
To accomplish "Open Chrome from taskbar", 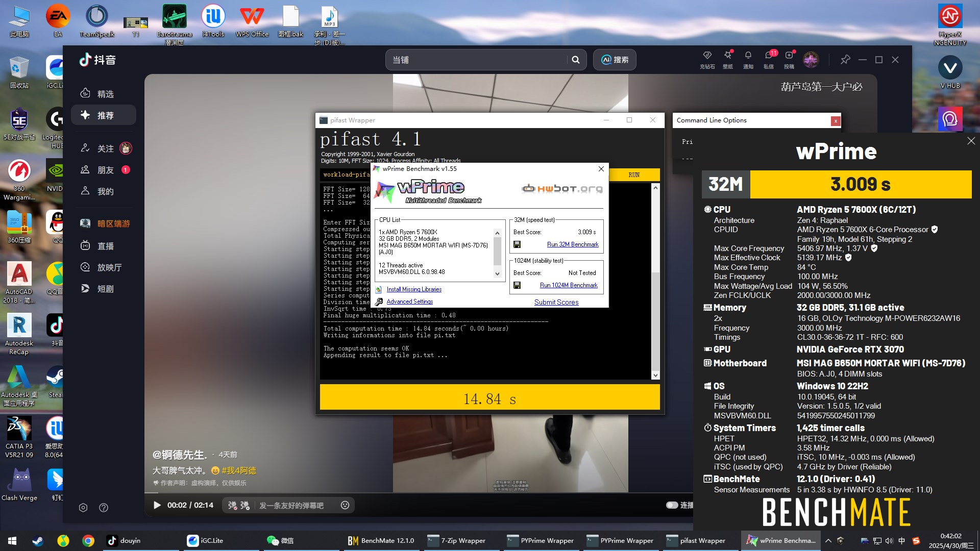I will (x=88, y=541).
